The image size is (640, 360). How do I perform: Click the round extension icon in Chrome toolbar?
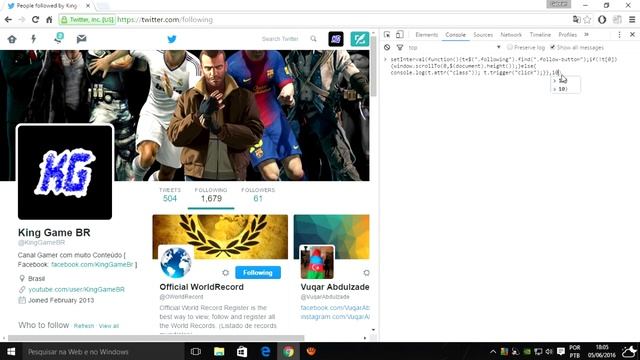point(602,20)
